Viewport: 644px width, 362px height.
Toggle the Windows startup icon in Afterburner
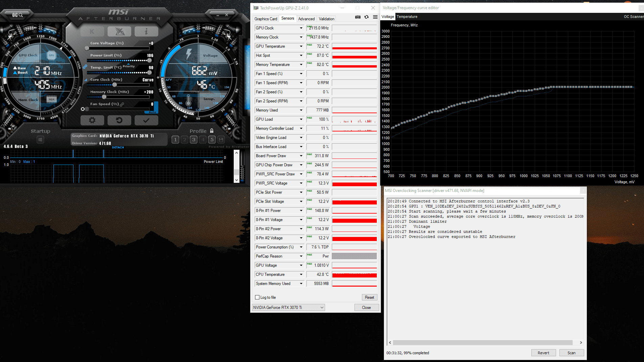coord(40,140)
